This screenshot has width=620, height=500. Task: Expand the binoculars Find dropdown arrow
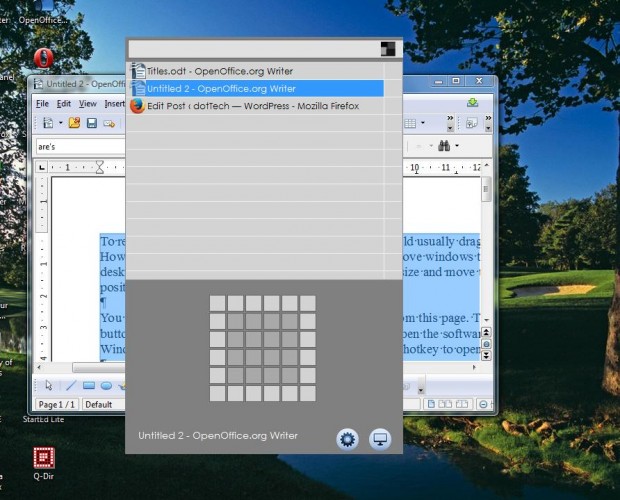(457, 146)
